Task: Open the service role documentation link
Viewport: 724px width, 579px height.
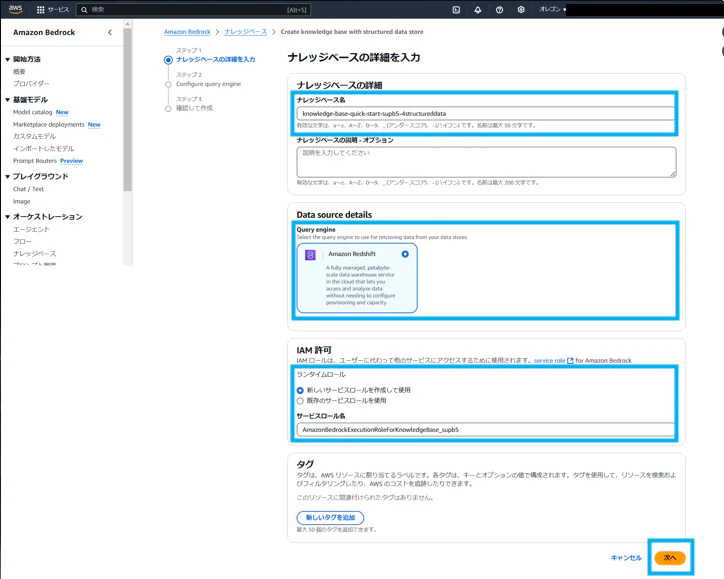Action: click(549, 361)
